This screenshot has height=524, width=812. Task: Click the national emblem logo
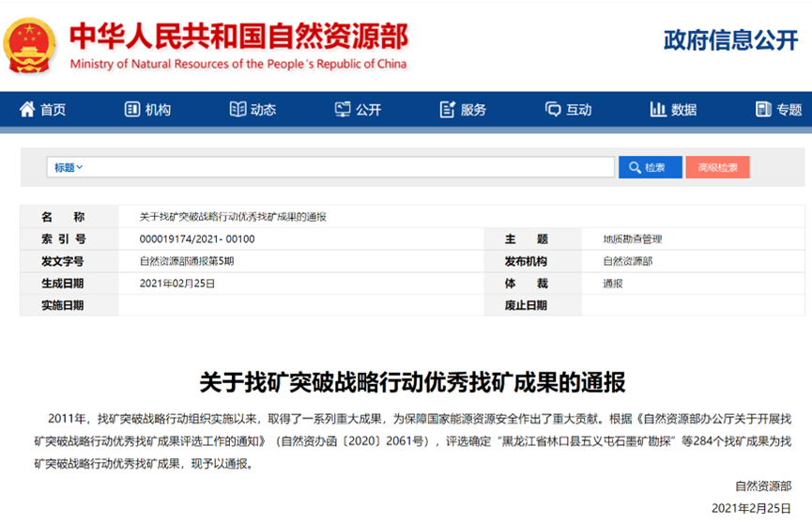[31, 44]
